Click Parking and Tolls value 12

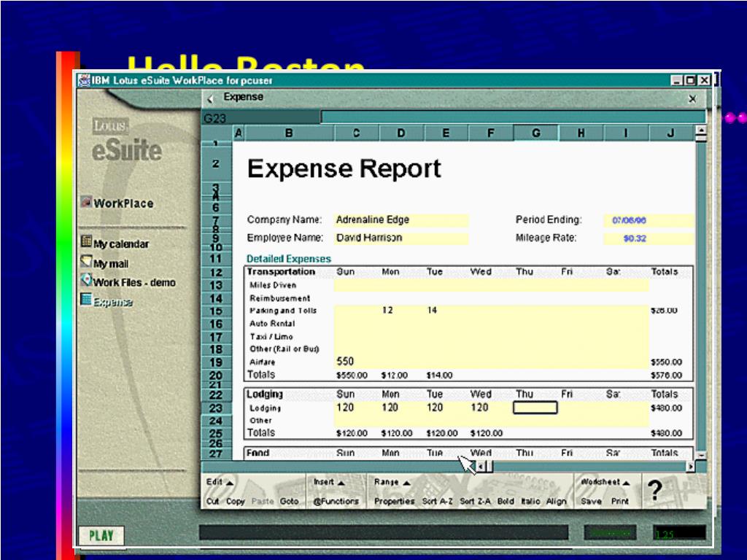coord(387,311)
